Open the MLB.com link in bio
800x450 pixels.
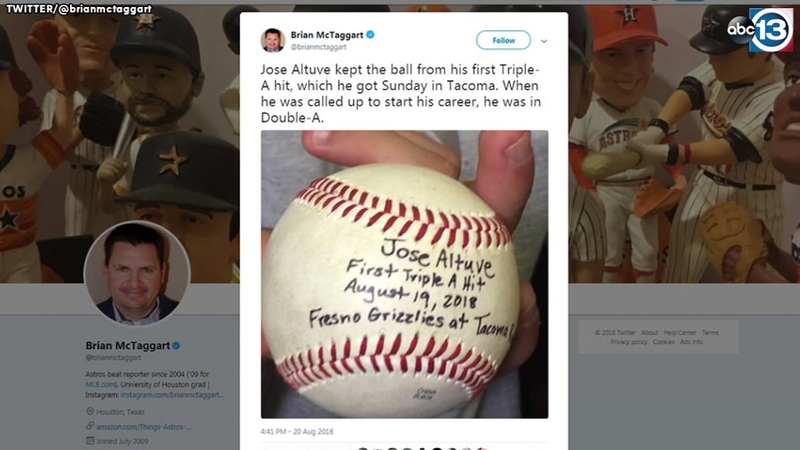100,384
